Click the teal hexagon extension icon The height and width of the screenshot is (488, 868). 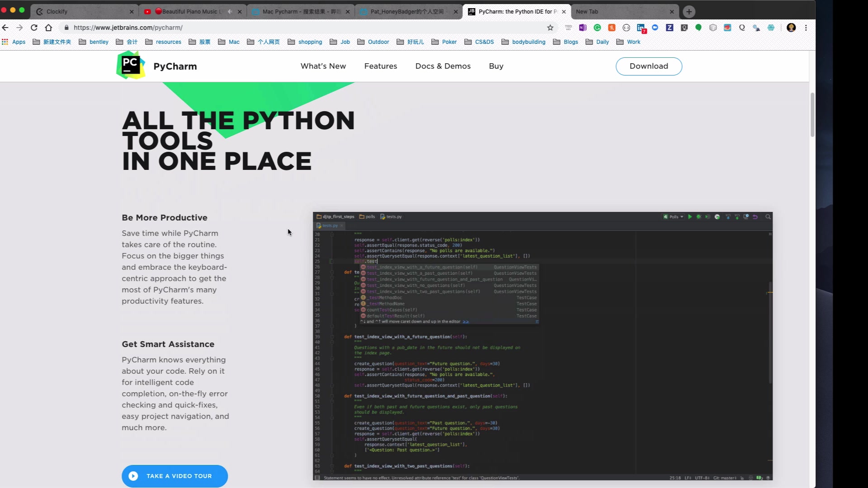(x=771, y=28)
